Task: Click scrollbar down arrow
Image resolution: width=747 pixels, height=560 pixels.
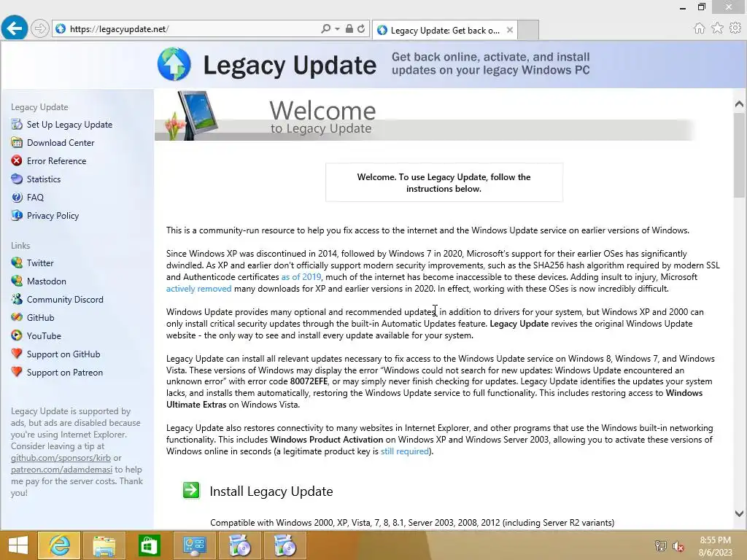Action: pos(739,513)
